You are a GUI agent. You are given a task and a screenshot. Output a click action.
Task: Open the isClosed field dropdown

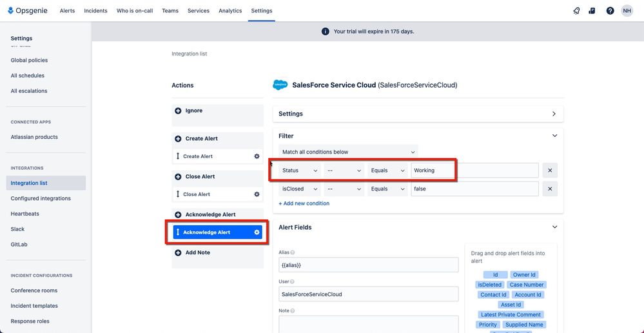tap(299, 188)
